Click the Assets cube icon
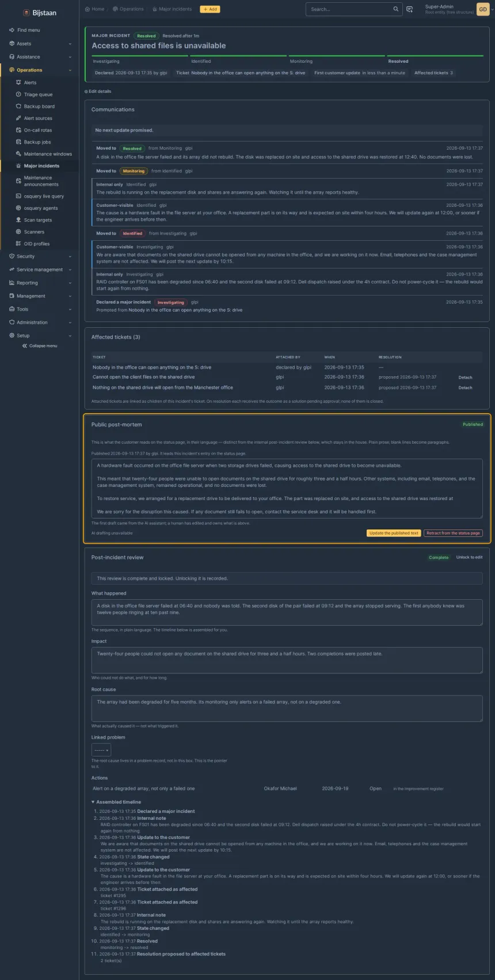The width and height of the screenshot is (495, 980). click(12, 43)
